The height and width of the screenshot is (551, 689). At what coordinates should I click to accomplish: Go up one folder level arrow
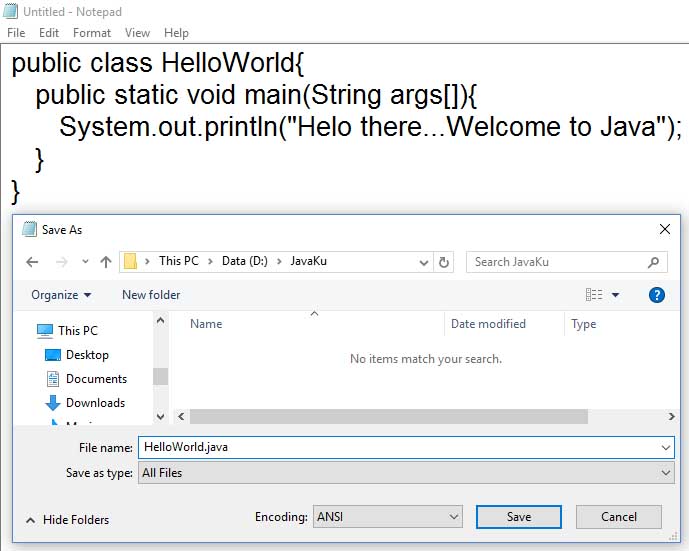105,262
